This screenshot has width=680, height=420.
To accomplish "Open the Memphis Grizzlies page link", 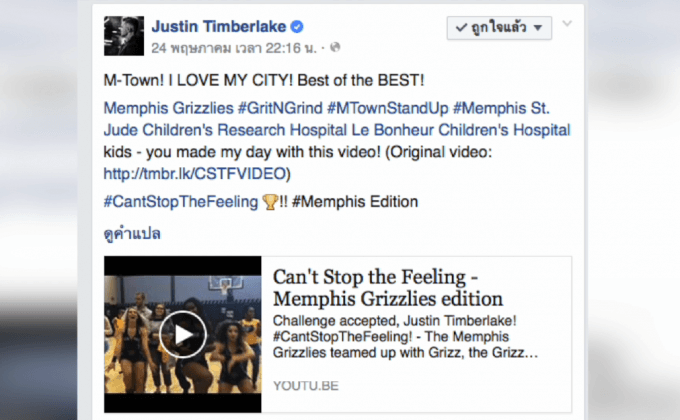I will point(168,108).
